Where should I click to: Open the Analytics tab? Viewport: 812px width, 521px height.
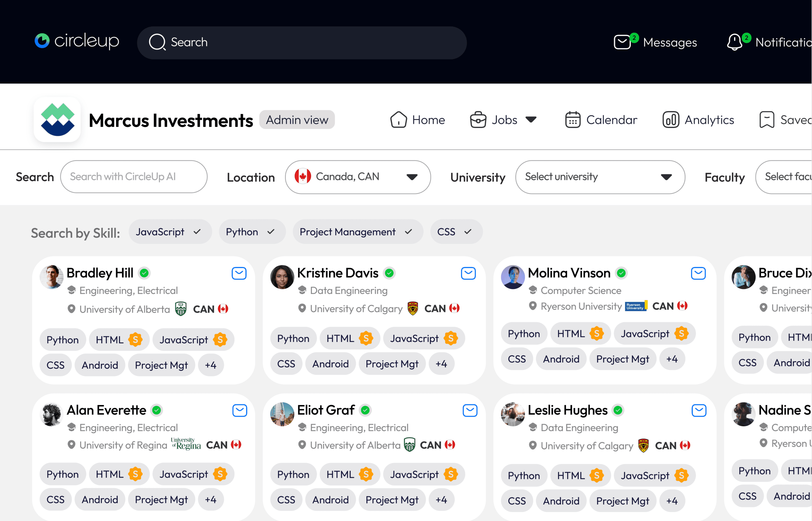(698, 120)
